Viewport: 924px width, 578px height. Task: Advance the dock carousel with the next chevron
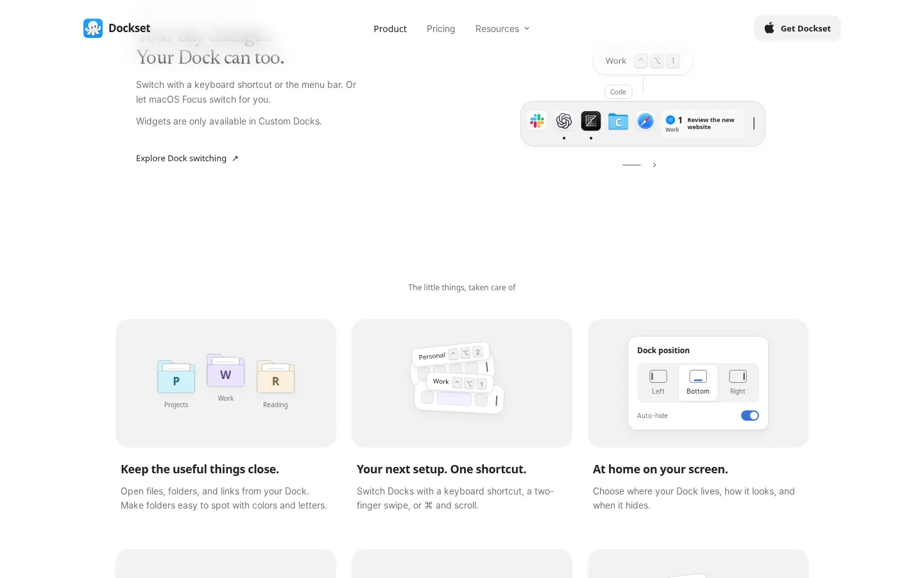click(x=654, y=165)
